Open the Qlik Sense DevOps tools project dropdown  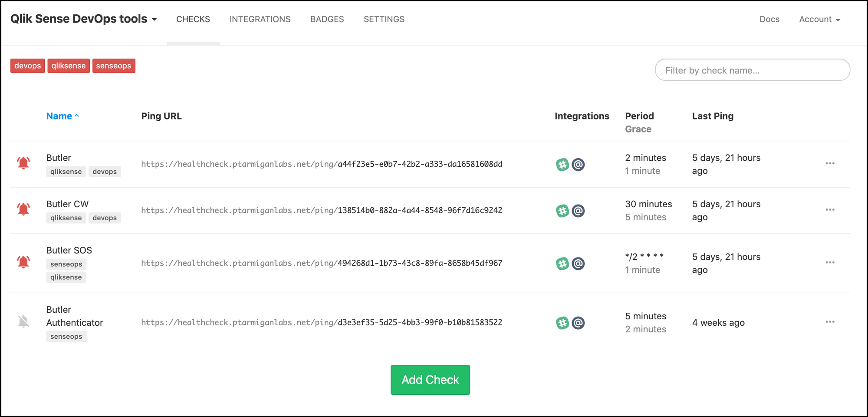tap(84, 19)
